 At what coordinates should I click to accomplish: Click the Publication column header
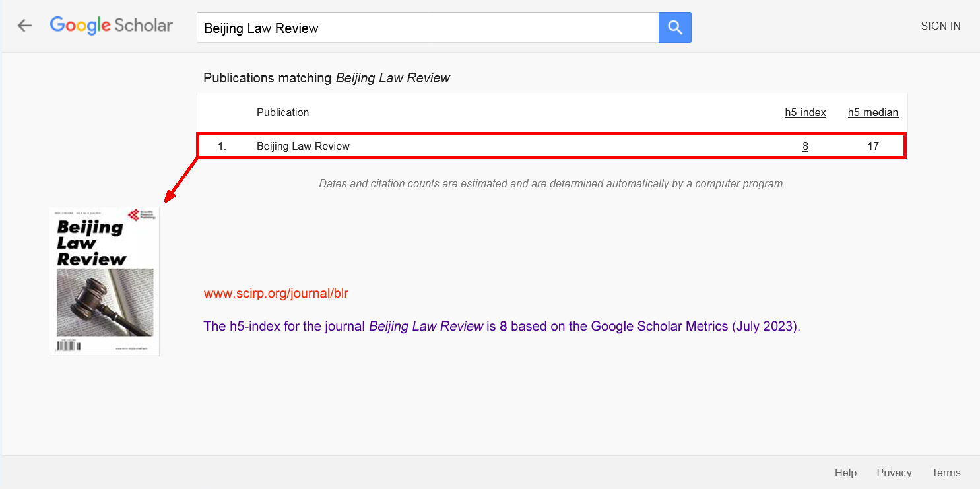282,112
